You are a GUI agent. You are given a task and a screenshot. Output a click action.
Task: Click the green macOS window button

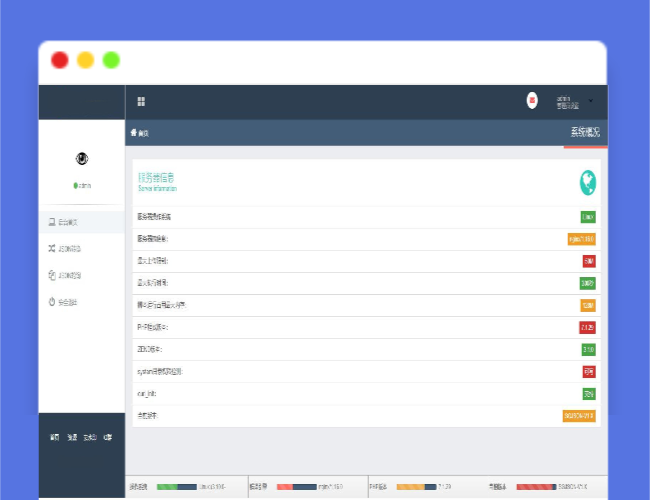coord(111,60)
